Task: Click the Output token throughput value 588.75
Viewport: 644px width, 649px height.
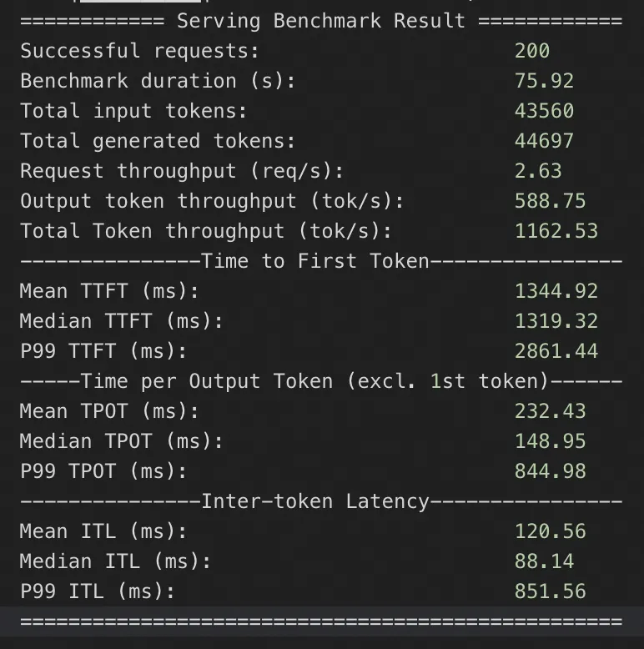Action: point(550,201)
